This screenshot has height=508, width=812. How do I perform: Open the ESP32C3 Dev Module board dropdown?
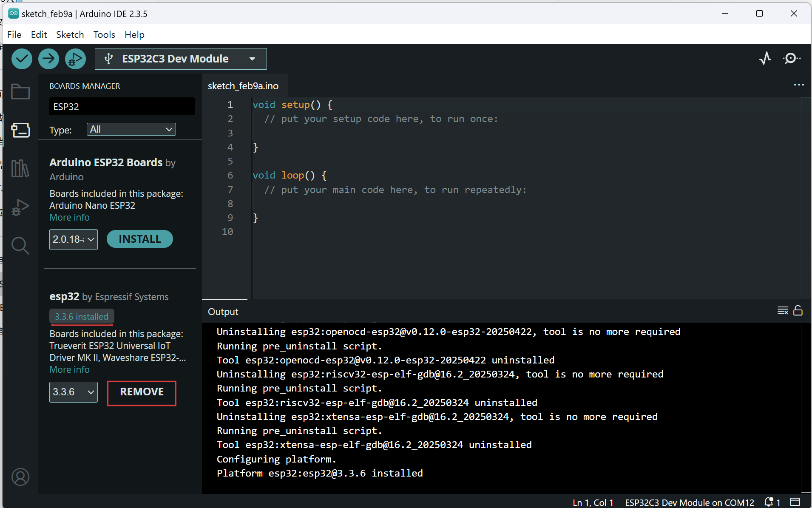[x=181, y=59]
